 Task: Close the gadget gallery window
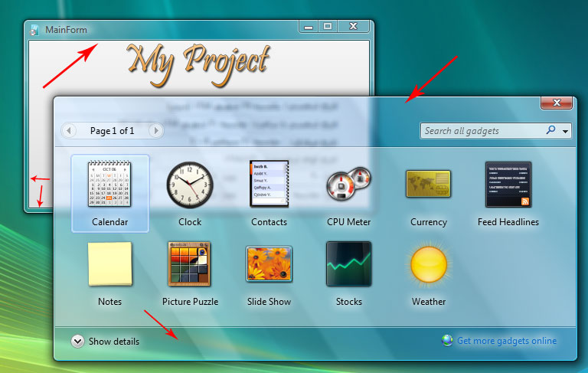(x=557, y=103)
